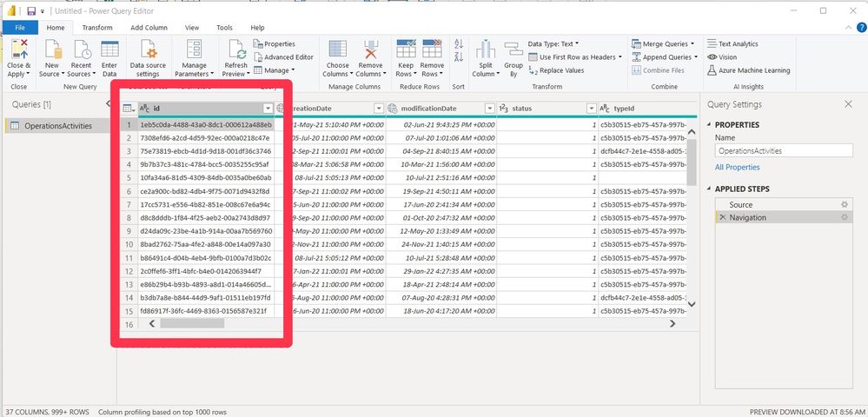This screenshot has height=417, width=868.
Task: Click the Close & Apply icon
Action: tap(19, 50)
